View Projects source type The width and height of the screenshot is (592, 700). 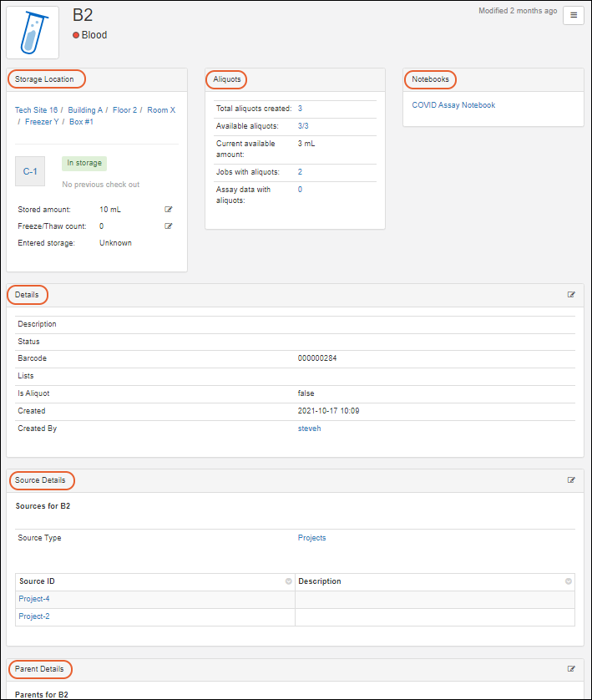pos(311,538)
